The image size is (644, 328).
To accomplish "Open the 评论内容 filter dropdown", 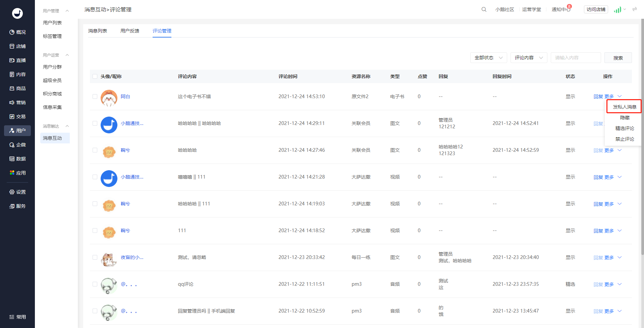I will pyautogui.click(x=529, y=58).
